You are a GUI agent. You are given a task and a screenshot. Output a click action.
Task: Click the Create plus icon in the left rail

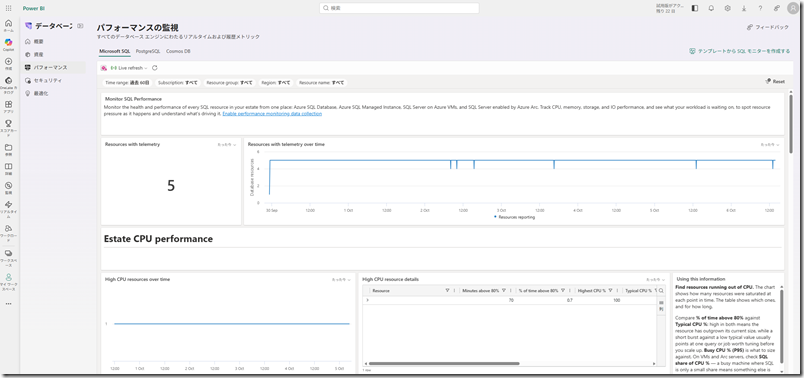pos(8,63)
